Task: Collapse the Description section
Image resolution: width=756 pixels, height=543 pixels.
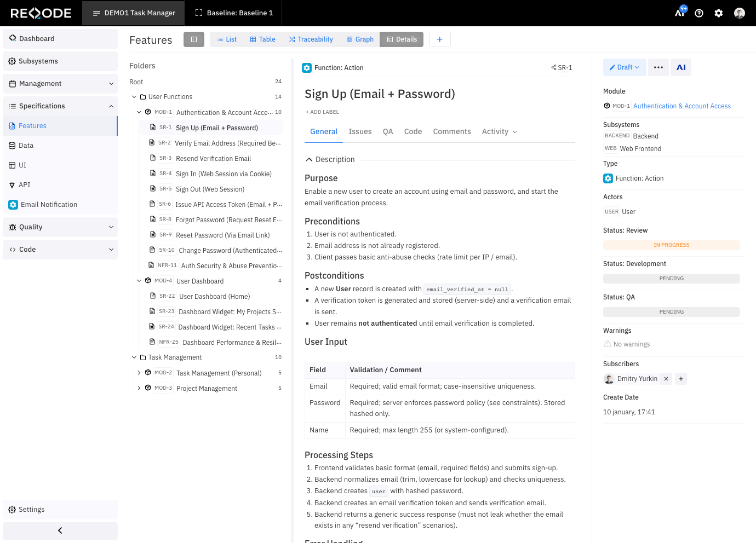Action: (310, 159)
